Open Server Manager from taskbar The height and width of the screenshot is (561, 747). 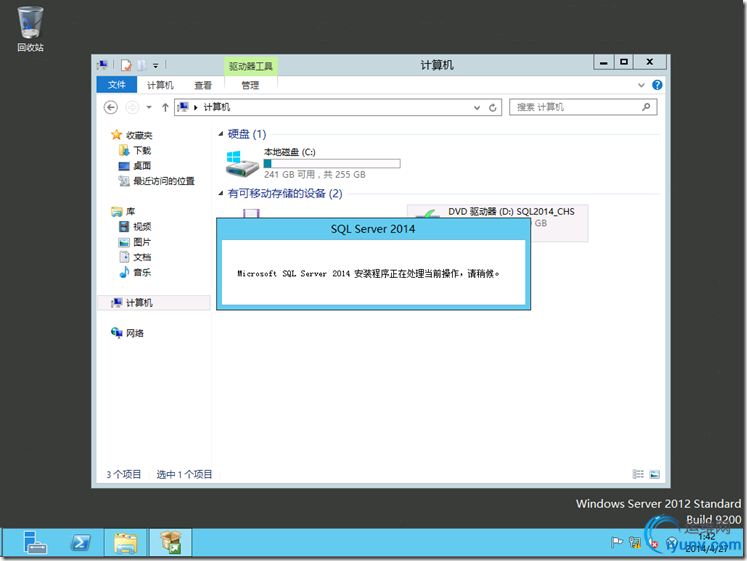(35, 543)
